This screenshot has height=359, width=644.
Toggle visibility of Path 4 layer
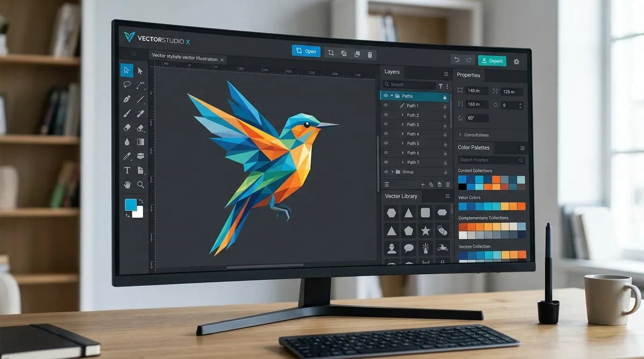pos(386,134)
